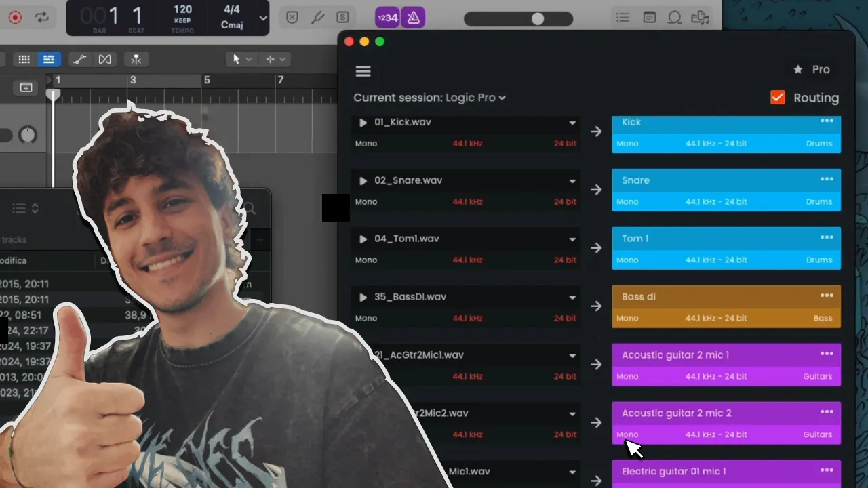Play 01_Kick.wav preview
868x488 pixels.
click(363, 123)
